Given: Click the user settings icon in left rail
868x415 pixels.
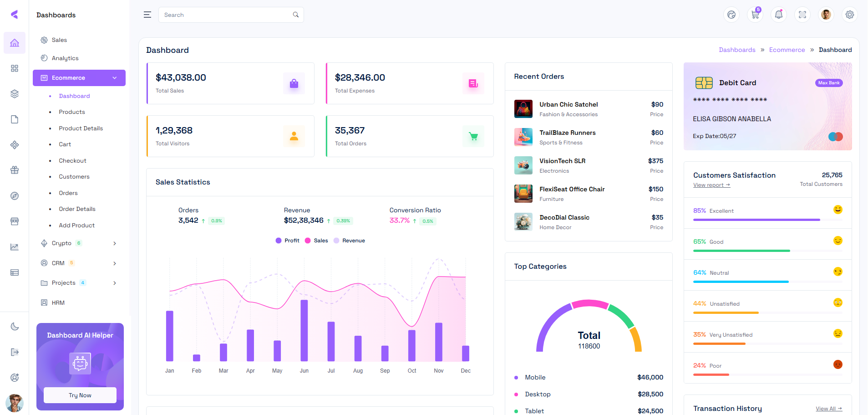Looking at the screenshot, I should pos(15,377).
